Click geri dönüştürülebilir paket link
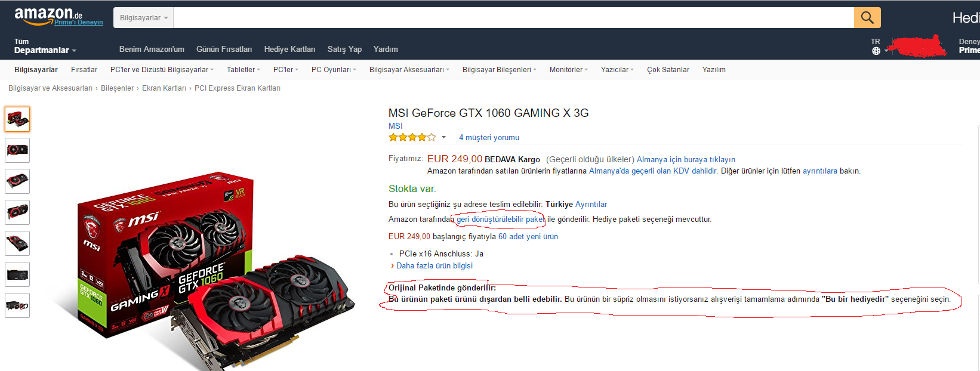The height and width of the screenshot is (371, 980). pos(501,219)
